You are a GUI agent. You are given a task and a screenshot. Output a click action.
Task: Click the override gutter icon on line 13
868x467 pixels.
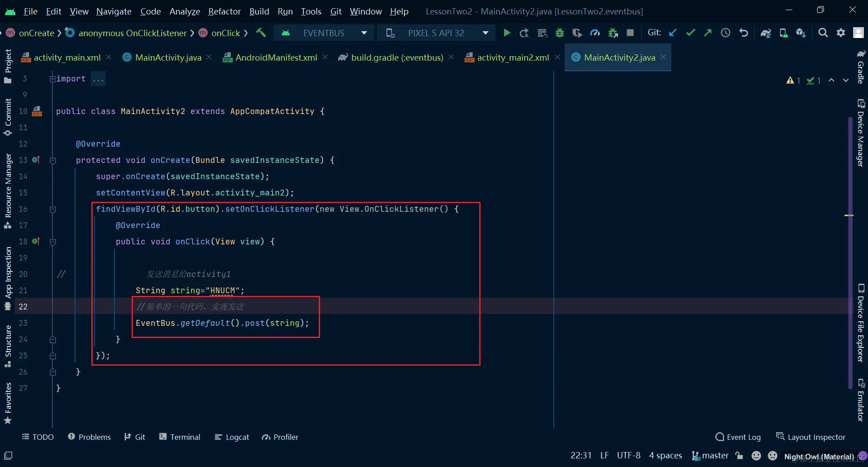36,160
